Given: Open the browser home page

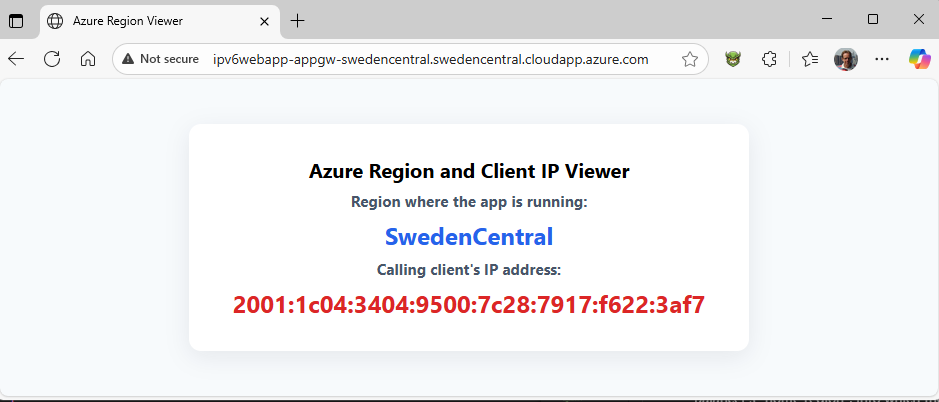Looking at the screenshot, I should 88,59.
